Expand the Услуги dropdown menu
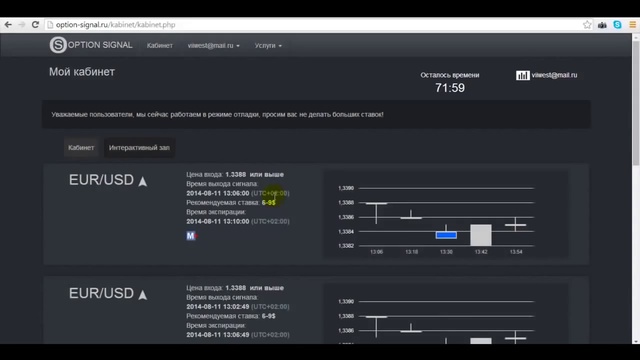 (x=268, y=45)
